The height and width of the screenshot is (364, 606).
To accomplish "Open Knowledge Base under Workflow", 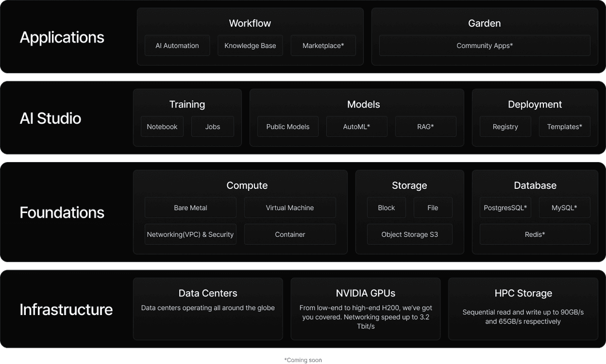I will pos(250,45).
